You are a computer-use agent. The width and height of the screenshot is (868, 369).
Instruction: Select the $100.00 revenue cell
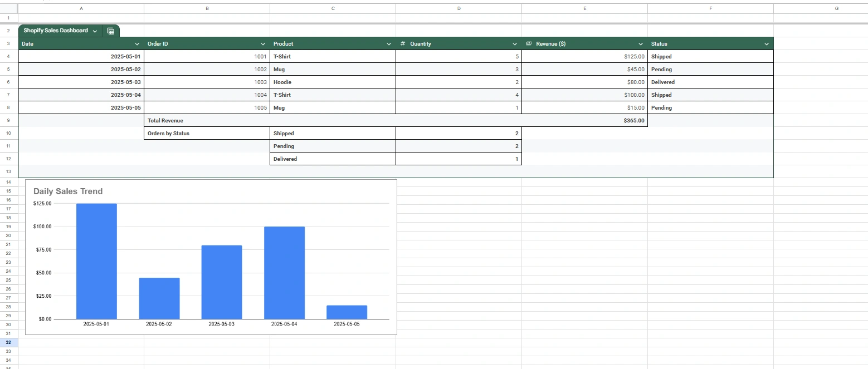pyautogui.click(x=584, y=95)
